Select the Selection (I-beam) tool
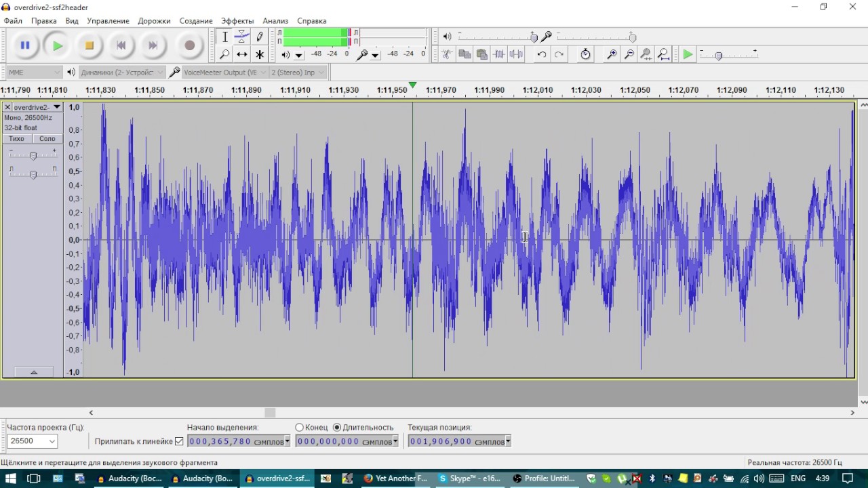868x488 pixels. pos(225,37)
